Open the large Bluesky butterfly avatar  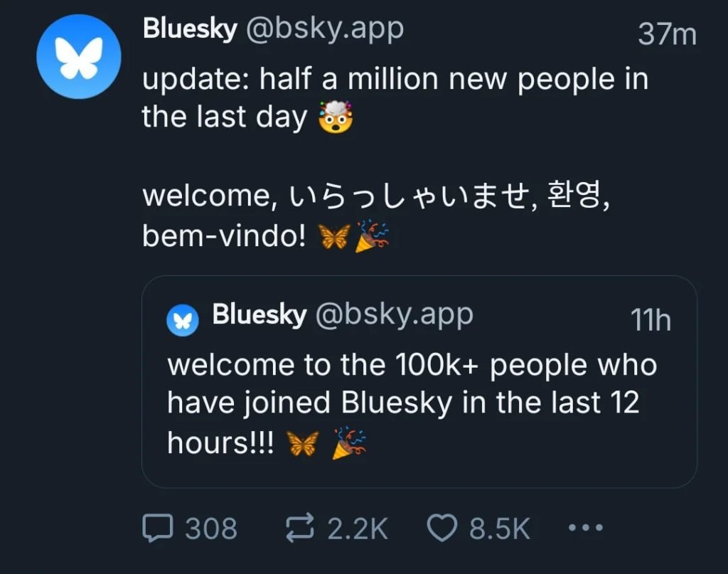click(80, 57)
